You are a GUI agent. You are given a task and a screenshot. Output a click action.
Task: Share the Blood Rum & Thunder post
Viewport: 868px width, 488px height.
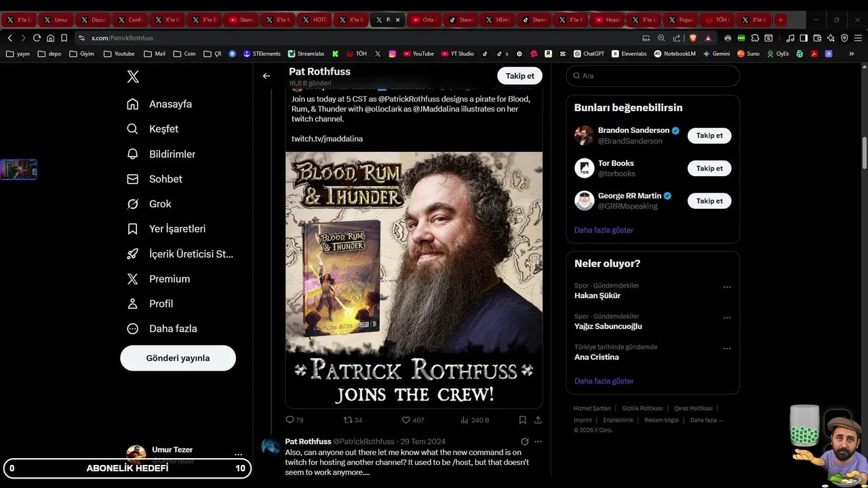pos(538,420)
